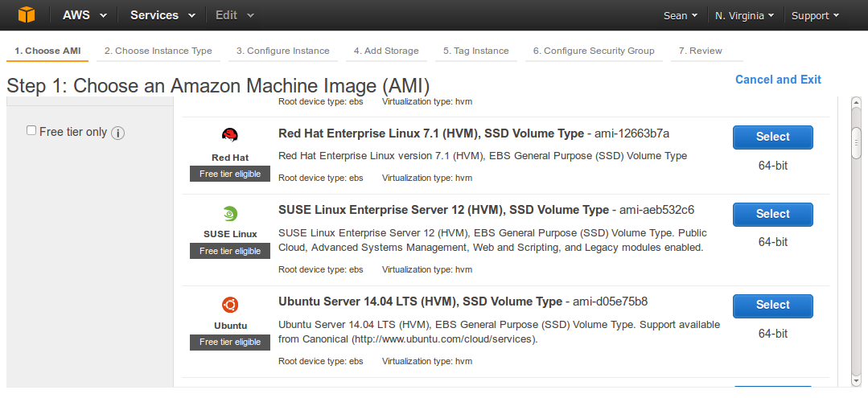This screenshot has width=868, height=398.
Task: Click the ami-12663b7a ID text
Action: click(631, 133)
